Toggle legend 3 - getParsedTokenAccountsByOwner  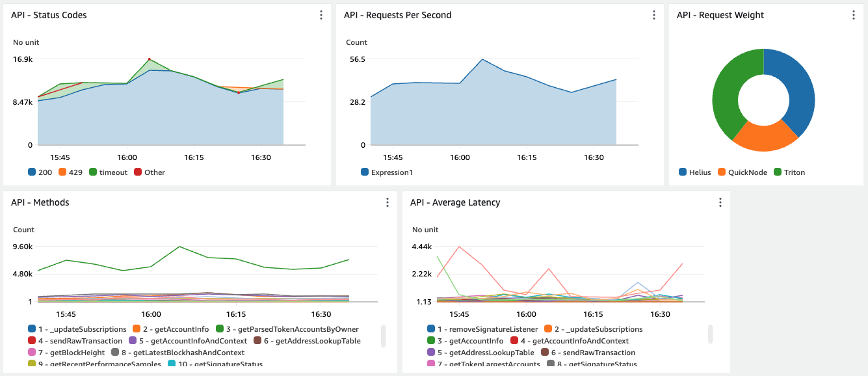click(287, 329)
